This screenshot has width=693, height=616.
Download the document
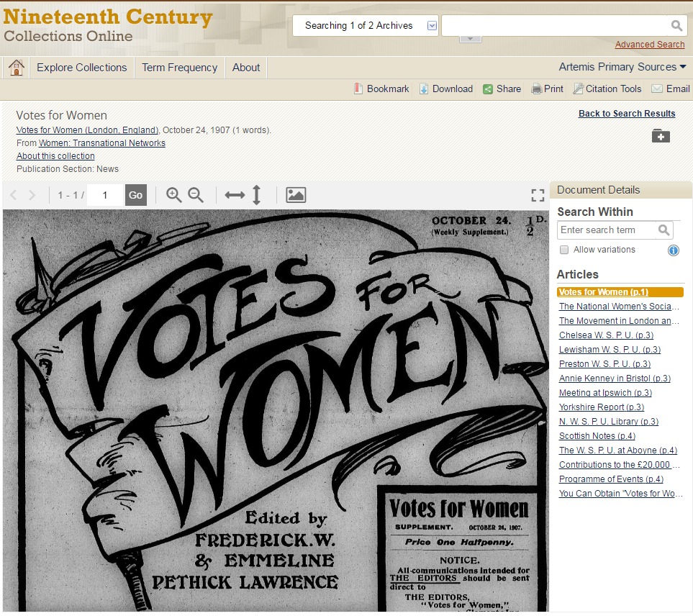pyautogui.click(x=446, y=89)
